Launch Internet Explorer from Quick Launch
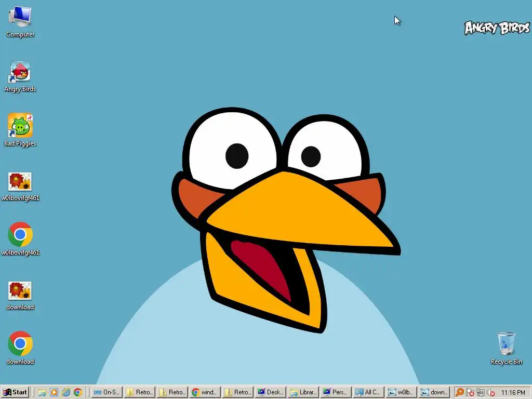532x399 pixels. (x=66, y=392)
